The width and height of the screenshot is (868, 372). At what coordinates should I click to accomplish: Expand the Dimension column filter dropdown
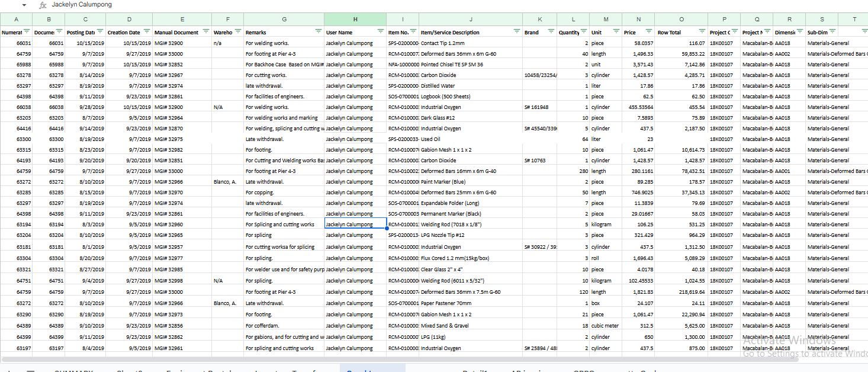tap(799, 31)
